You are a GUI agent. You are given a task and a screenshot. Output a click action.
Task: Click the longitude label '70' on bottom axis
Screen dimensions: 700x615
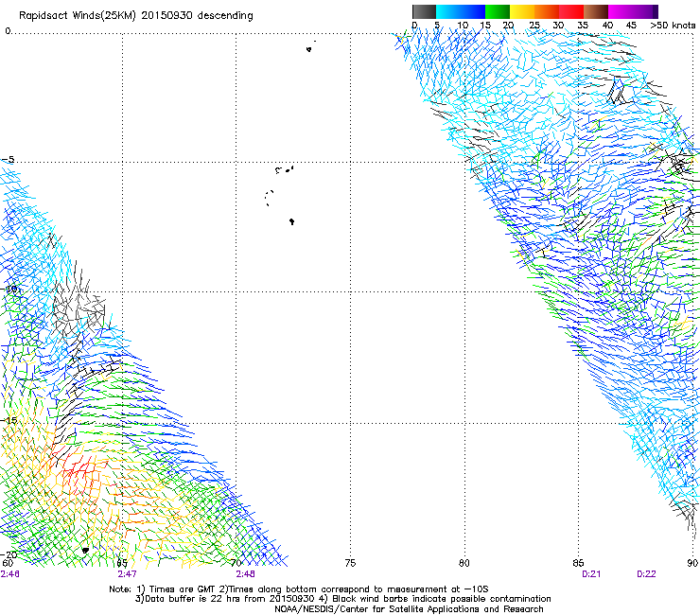pos(236,563)
